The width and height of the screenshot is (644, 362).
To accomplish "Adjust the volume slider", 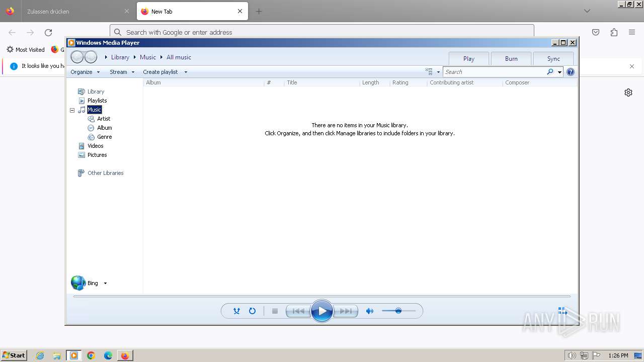I will pyautogui.click(x=398, y=311).
